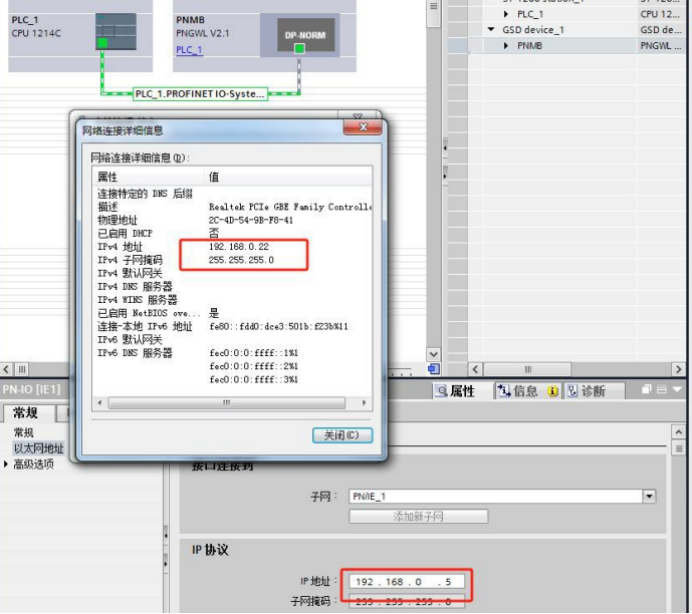The image size is (692, 614).
Task: Click the CPU 12... type cell of PLC_1
Action: coord(661,14)
